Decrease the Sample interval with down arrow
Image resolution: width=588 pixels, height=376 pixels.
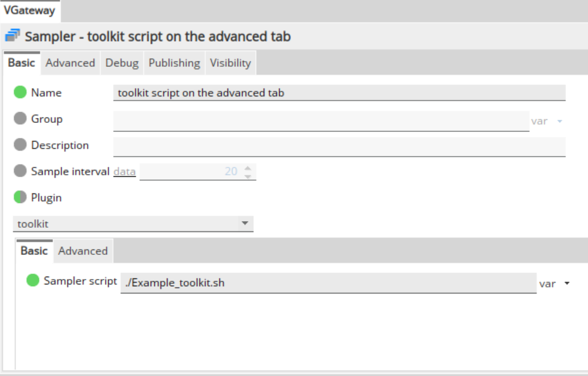(248, 175)
